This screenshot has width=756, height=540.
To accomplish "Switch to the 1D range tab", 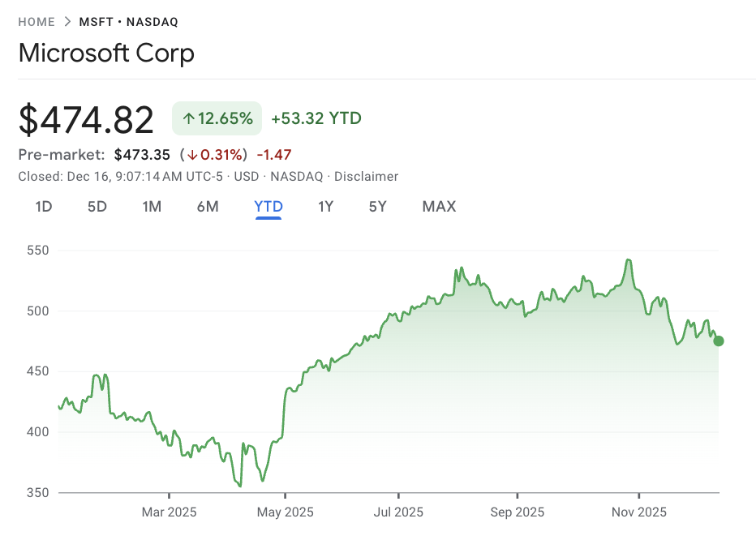I will pyautogui.click(x=44, y=207).
